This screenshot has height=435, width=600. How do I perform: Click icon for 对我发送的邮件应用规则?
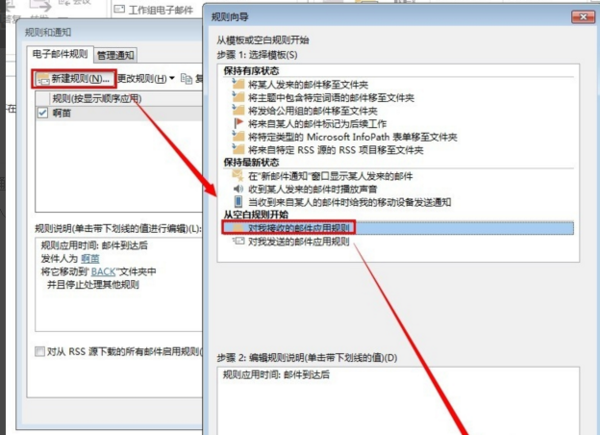click(238, 241)
